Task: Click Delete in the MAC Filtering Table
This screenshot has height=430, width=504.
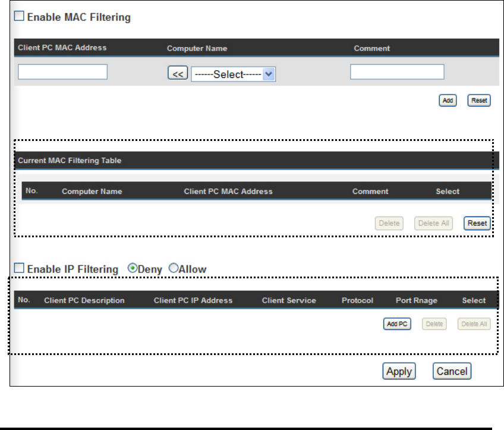Action: click(389, 223)
